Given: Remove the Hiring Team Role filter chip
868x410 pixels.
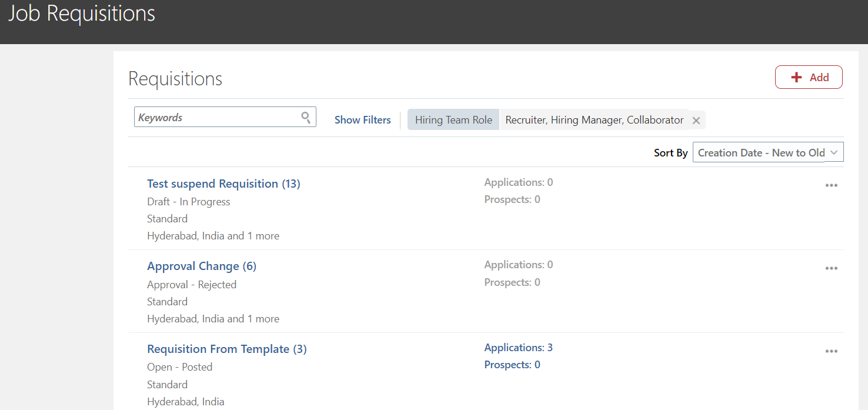Looking at the screenshot, I should coord(696,121).
